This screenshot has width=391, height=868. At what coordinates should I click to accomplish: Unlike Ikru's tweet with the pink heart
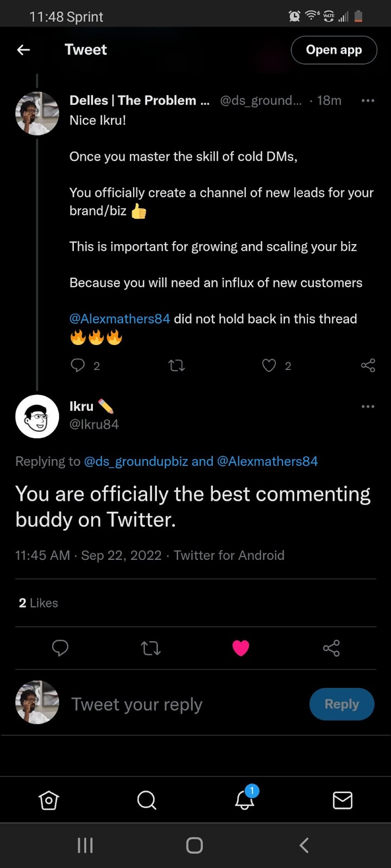tap(241, 648)
